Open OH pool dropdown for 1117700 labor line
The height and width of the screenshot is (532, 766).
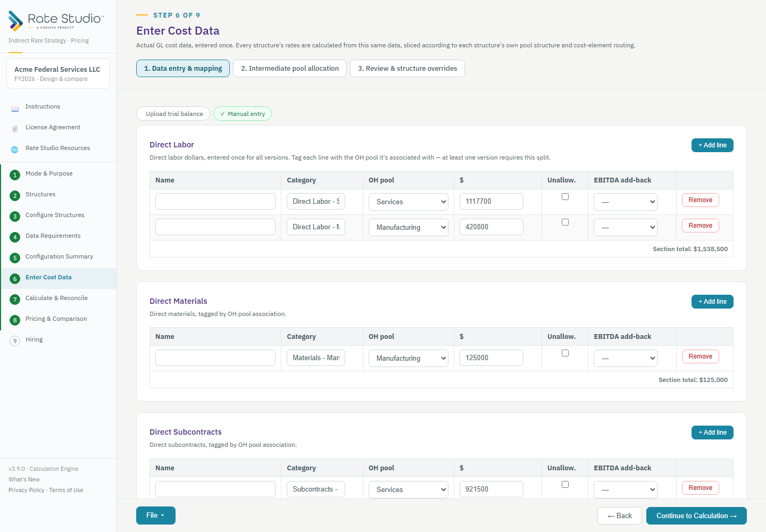click(x=409, y=202)
